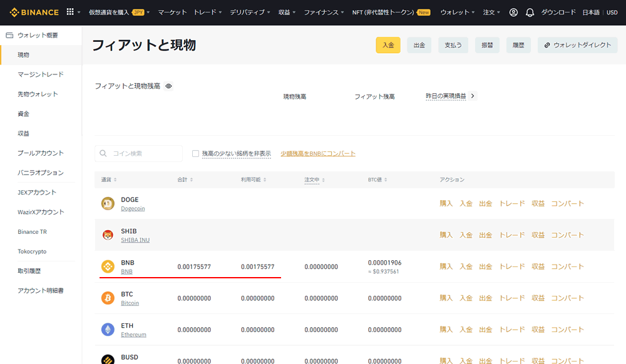Click 少額残高をBNBにコンバート link
This screenshot has width=626, height=364.
(318, 153)
